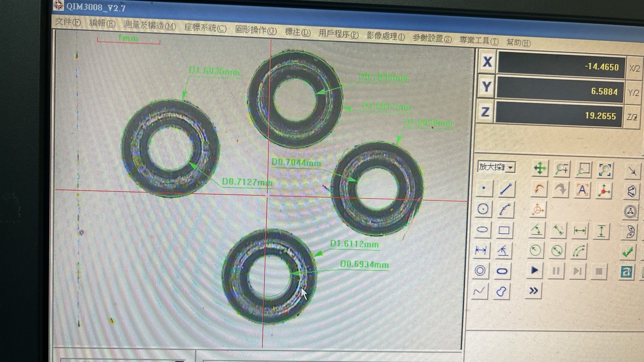Select the arc measurement tool
This screenshot has width=644, height=362.
point(505,209)
